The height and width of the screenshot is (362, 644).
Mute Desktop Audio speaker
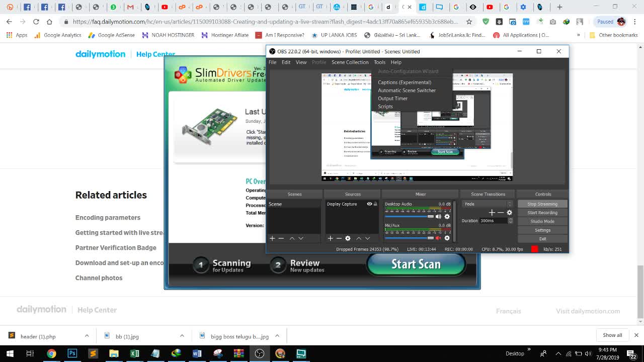tap(438, 217)
